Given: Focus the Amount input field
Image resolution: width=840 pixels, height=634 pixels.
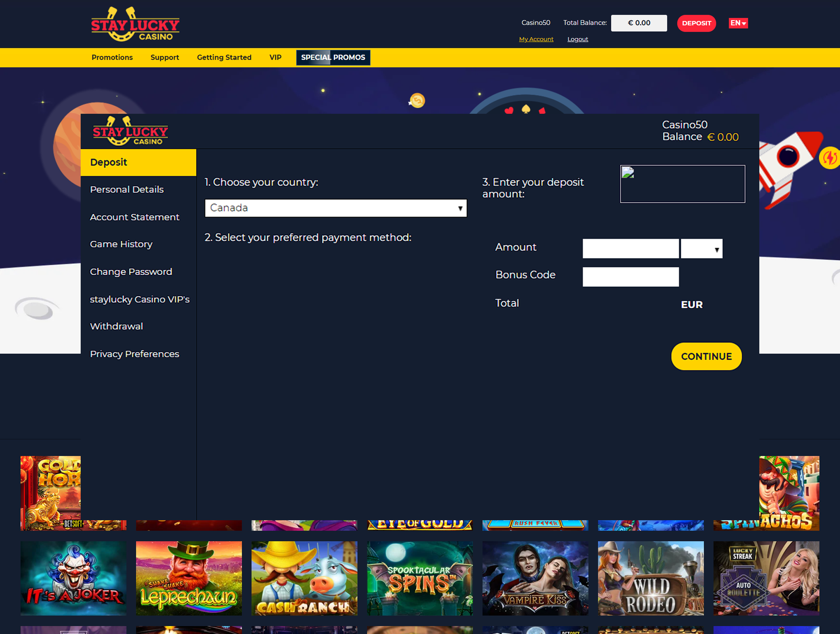Looking at the screenshot, I should [x=630, y=249].
